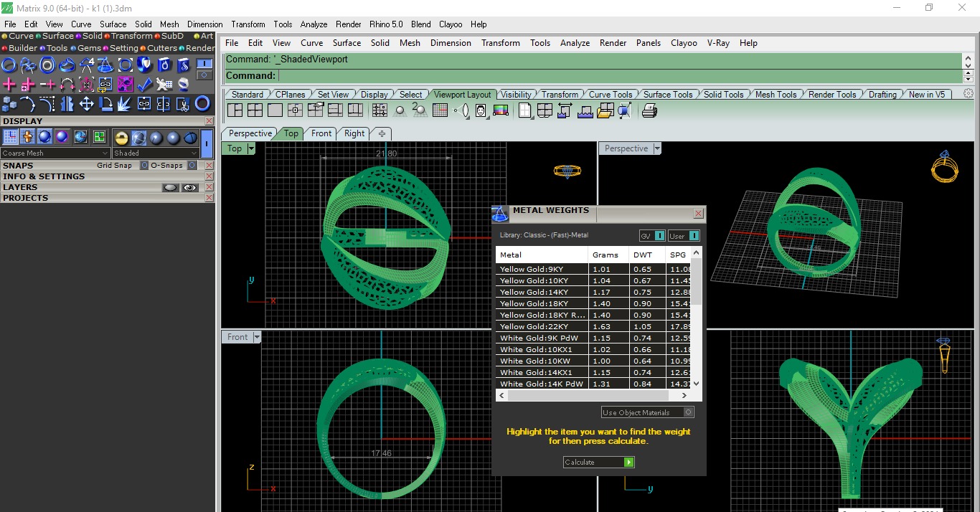Image resolution: width=980 pixels, height=512 pixels.
Task: Expand the INFO & SETTINGS panel
Action: click(x=43, y=176)
